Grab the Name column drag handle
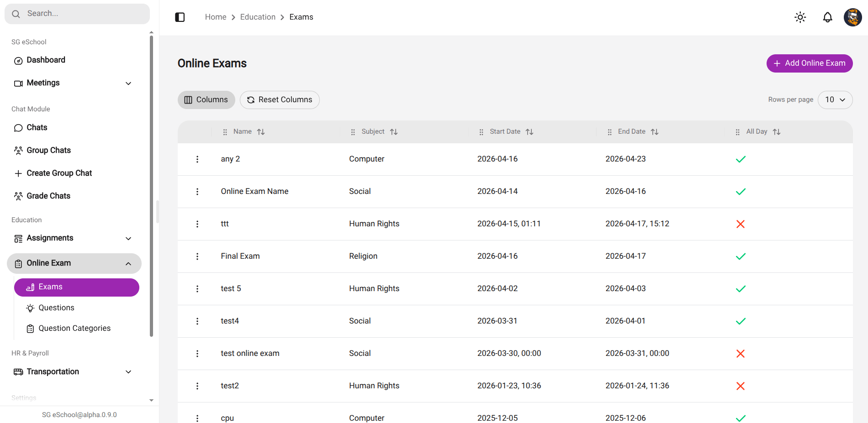The height and width of the screenshot is (423, 868). [x=225, y=132]
